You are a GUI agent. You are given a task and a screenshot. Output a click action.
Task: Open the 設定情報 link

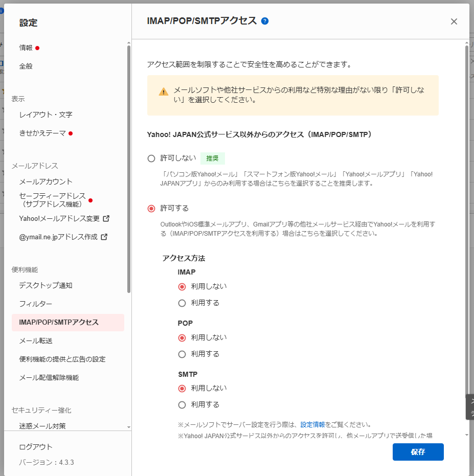tap(312, 424)
